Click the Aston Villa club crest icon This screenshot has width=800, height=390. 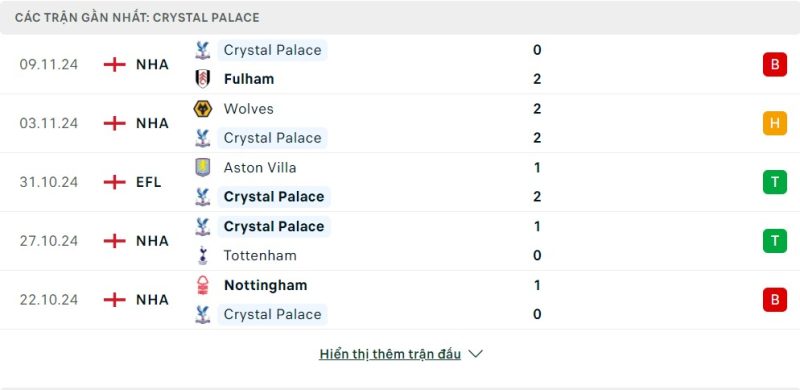tap(203, 167)
